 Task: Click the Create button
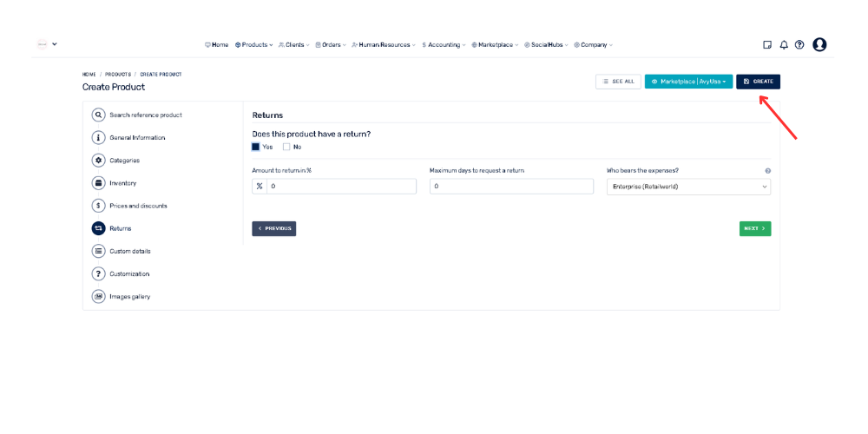758,82
